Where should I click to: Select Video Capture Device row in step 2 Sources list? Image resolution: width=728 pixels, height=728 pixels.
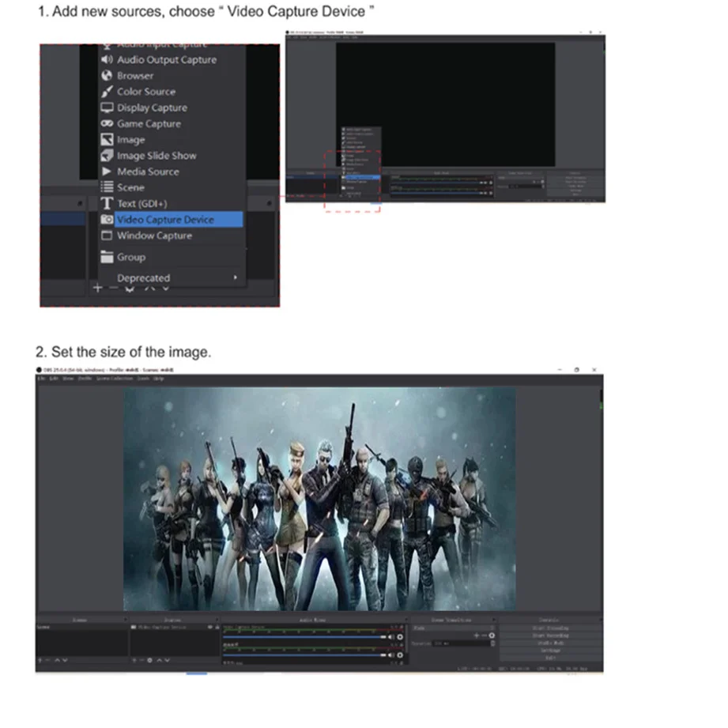click(x=175, y=627)
